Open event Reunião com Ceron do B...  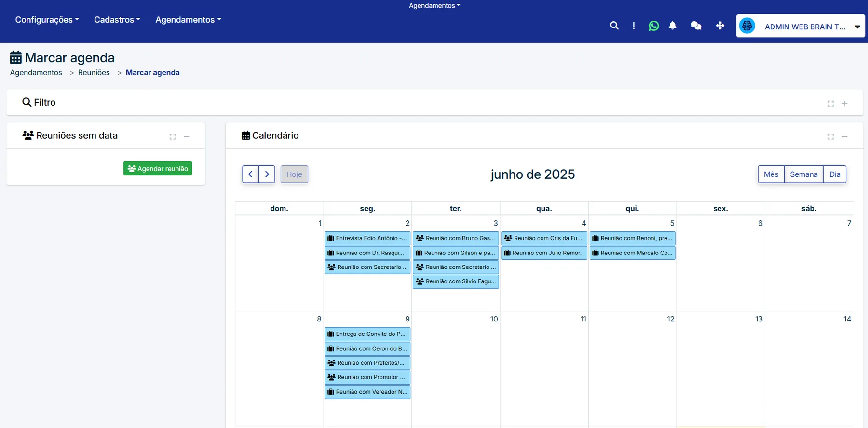pos(367,348)
